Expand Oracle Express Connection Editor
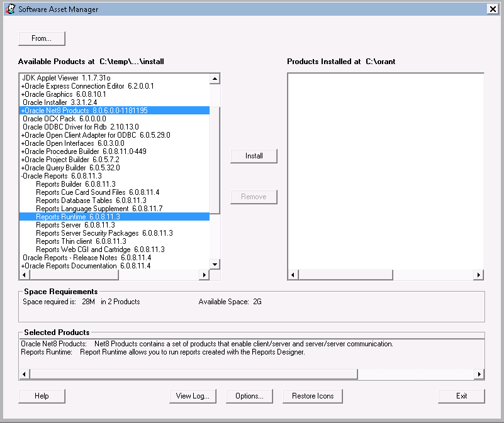The width and height of the screenshot is (504, 423). coord(23,86)
